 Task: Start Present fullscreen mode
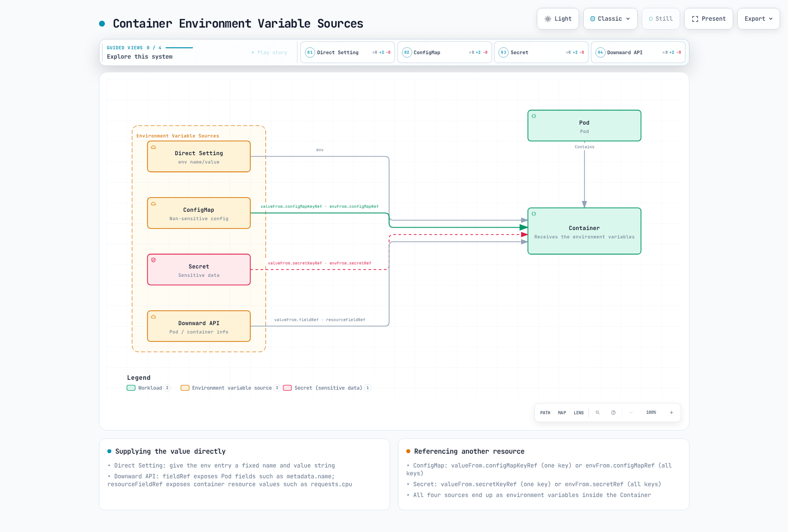[x=709, y=19]
